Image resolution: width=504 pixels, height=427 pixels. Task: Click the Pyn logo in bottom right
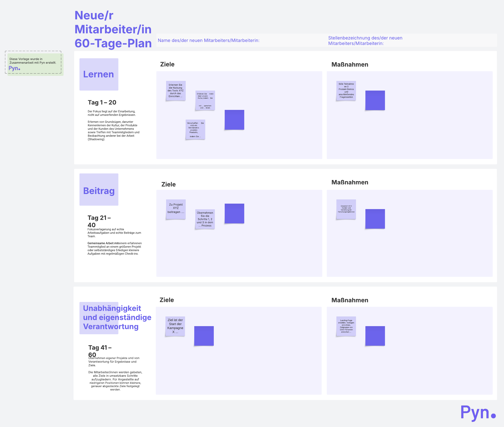[477, 413]
